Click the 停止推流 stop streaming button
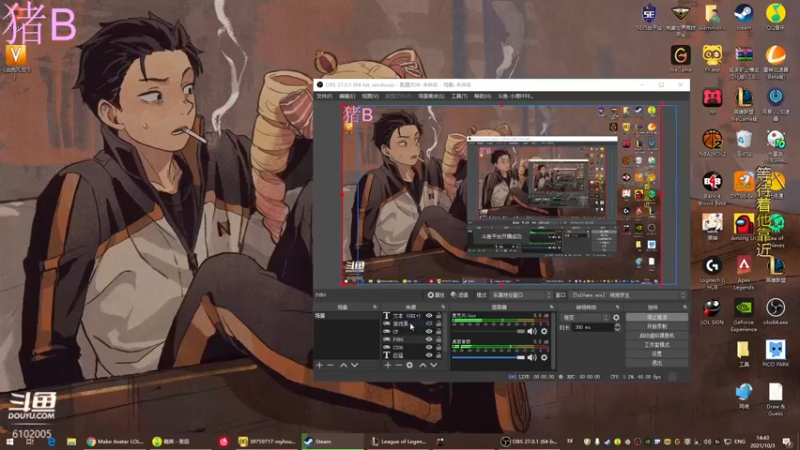Viewport: 800px width, 450px height. click(657, 317)
